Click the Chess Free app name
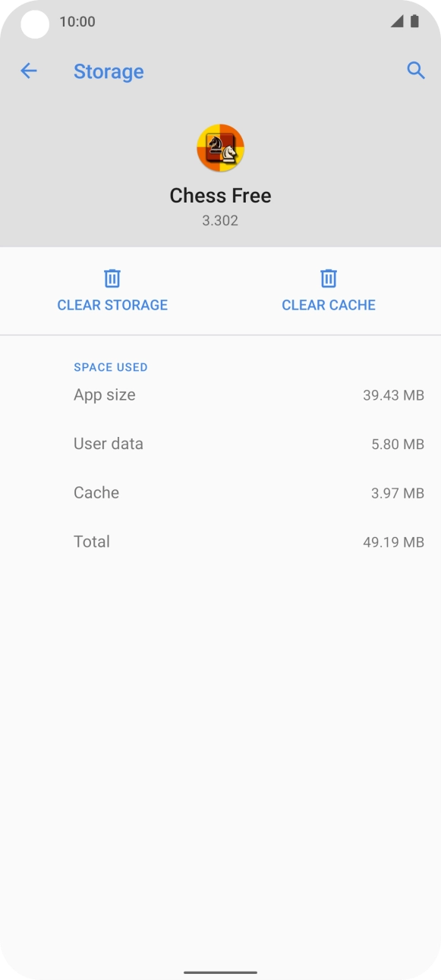 click(220, 195)
